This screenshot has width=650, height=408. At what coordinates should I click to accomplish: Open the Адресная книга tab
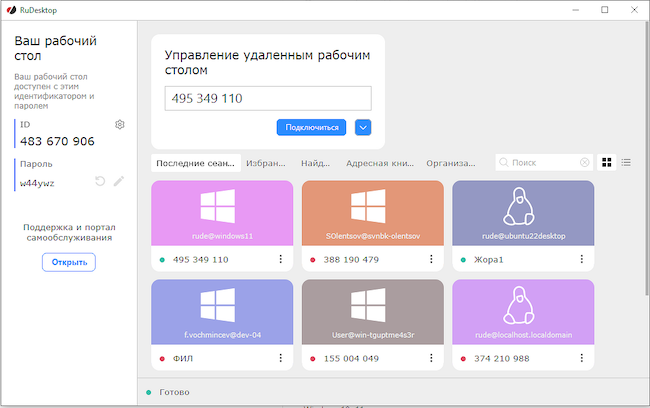coord(380,163)
